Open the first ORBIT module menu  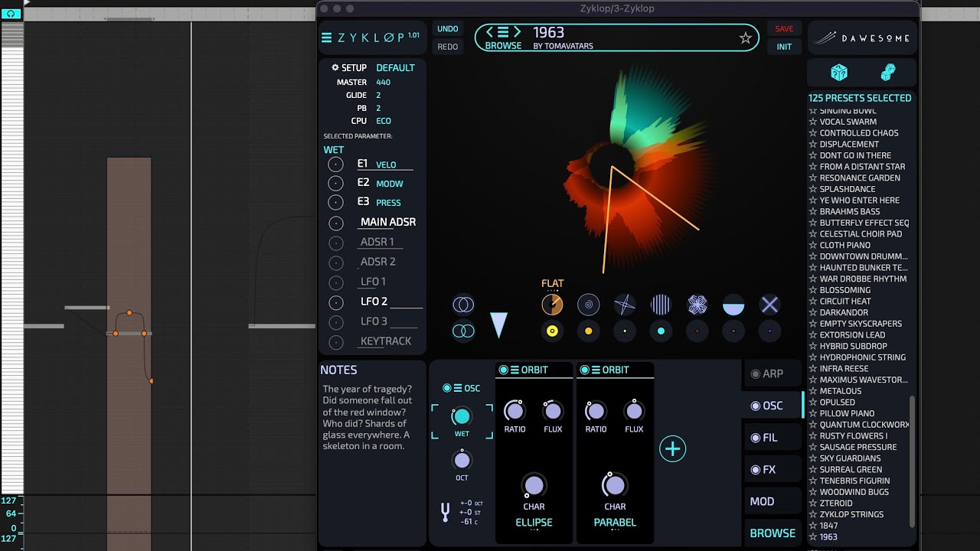point(515,370)
